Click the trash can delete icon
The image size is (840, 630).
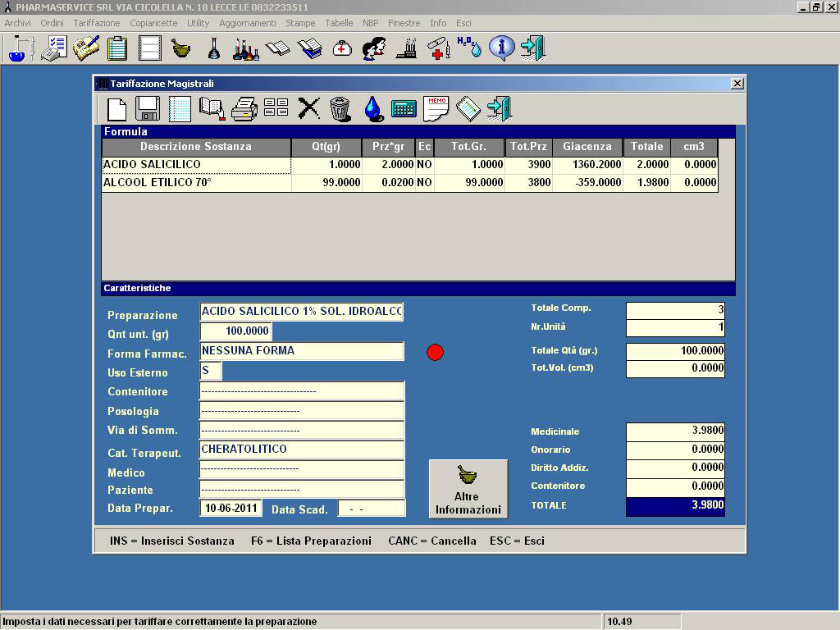340,108
